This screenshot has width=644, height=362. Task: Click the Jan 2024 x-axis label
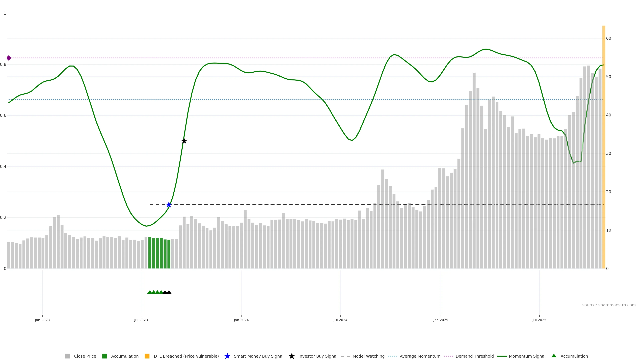click(241, 320)
